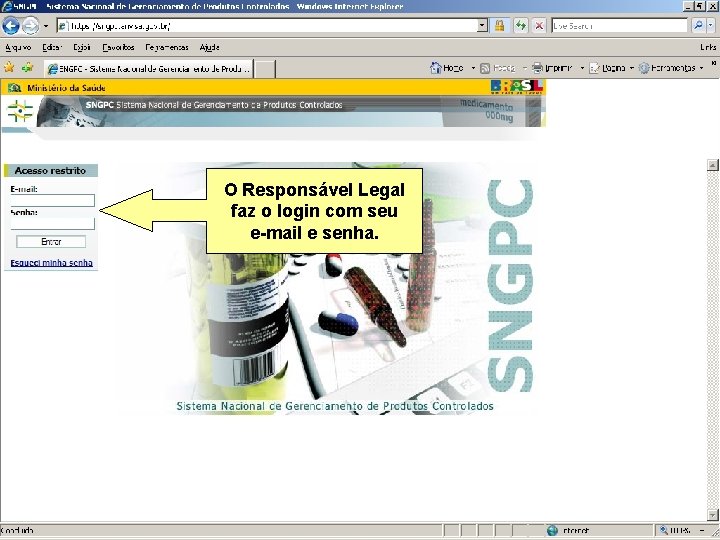Open the Editar menu

point(52,47)
